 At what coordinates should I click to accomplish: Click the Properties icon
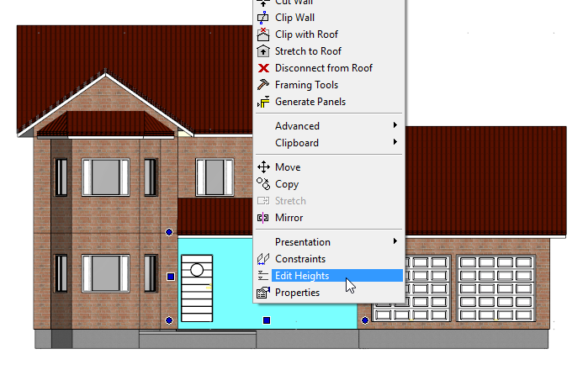[263, 293]
